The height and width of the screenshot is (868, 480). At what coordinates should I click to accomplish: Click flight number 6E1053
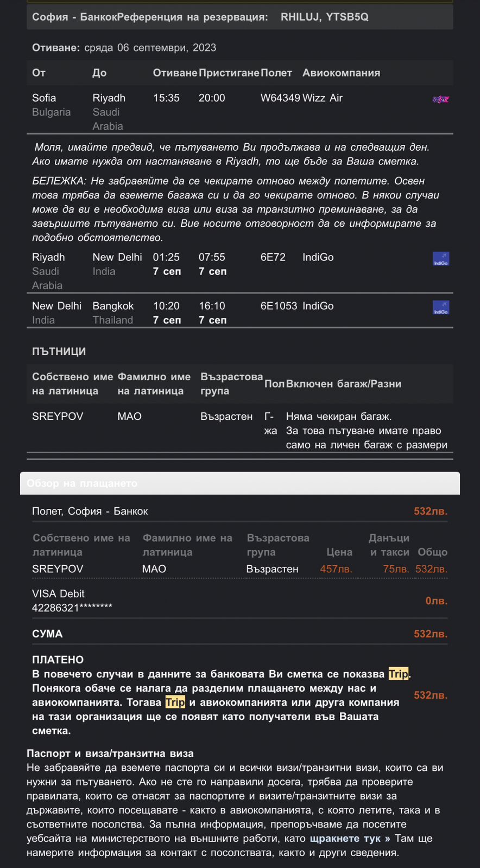[279, 306]
